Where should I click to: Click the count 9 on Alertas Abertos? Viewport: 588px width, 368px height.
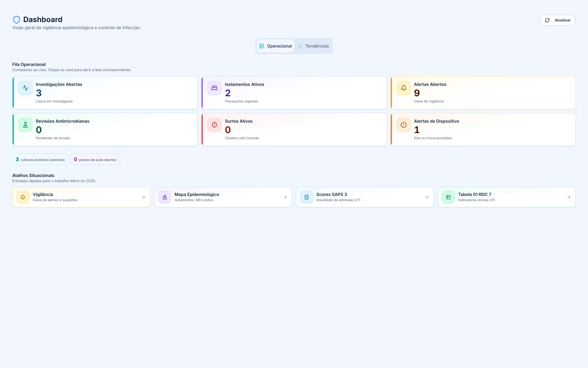coord(417,93)
